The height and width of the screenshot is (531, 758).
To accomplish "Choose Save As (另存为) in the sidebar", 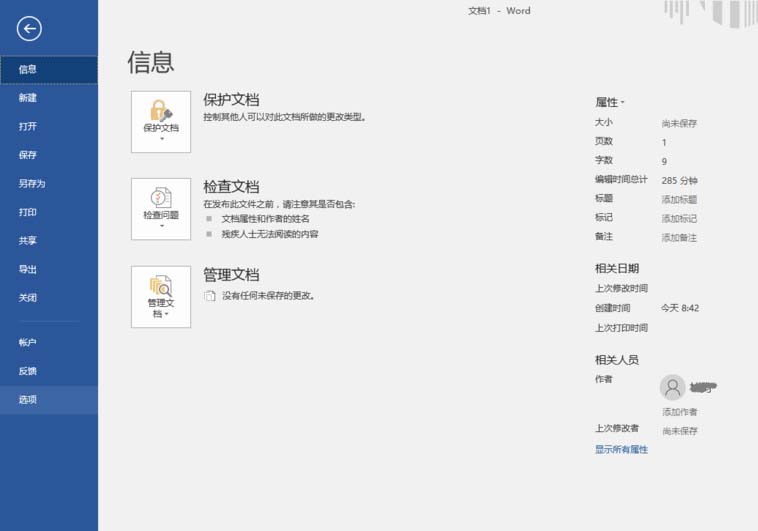I will point(32,184).
